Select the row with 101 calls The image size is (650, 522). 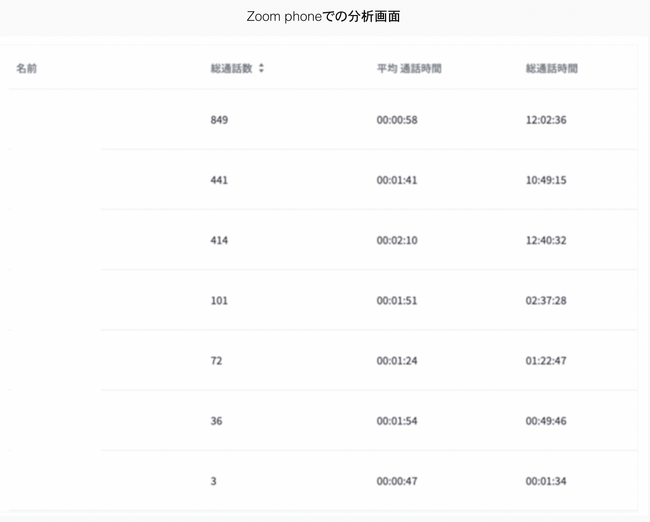coord(220,300)
